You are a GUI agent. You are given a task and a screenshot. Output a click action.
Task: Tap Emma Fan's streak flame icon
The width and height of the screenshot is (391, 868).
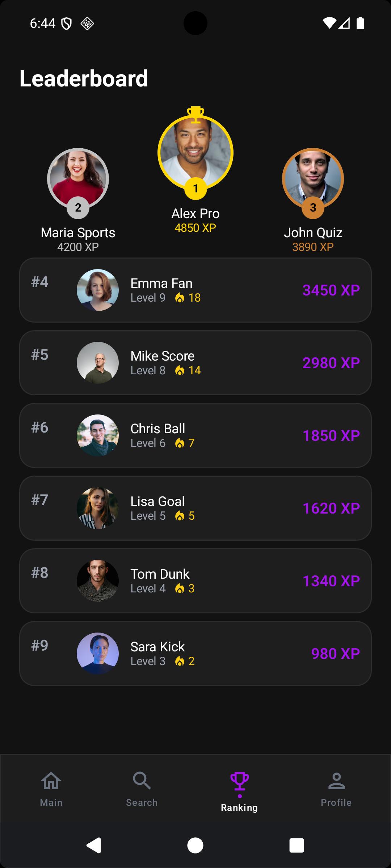180,298
